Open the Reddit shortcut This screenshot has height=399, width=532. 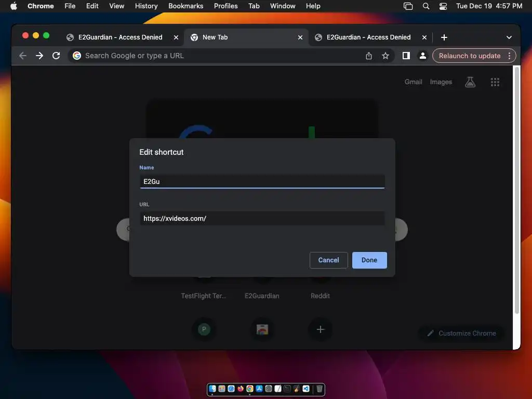click(320, 296)
